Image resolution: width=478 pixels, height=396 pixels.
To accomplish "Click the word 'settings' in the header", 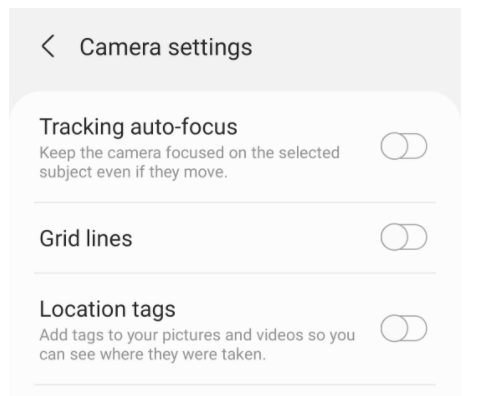I will 210,48.
